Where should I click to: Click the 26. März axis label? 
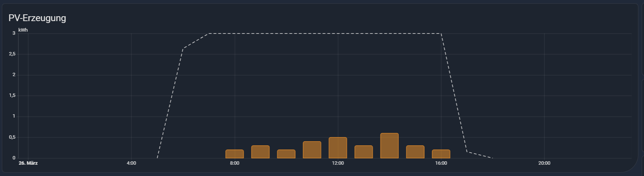click(x=28, y=163)
